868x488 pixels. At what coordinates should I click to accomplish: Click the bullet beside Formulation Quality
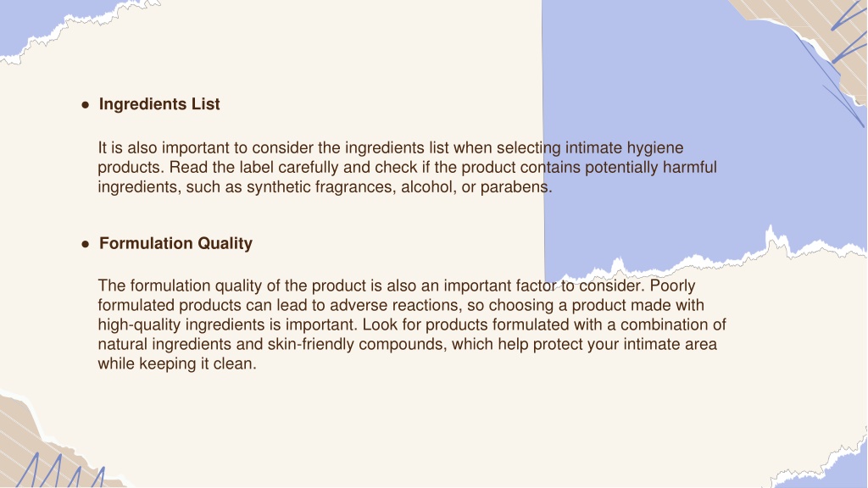click(x=86, y=244)
